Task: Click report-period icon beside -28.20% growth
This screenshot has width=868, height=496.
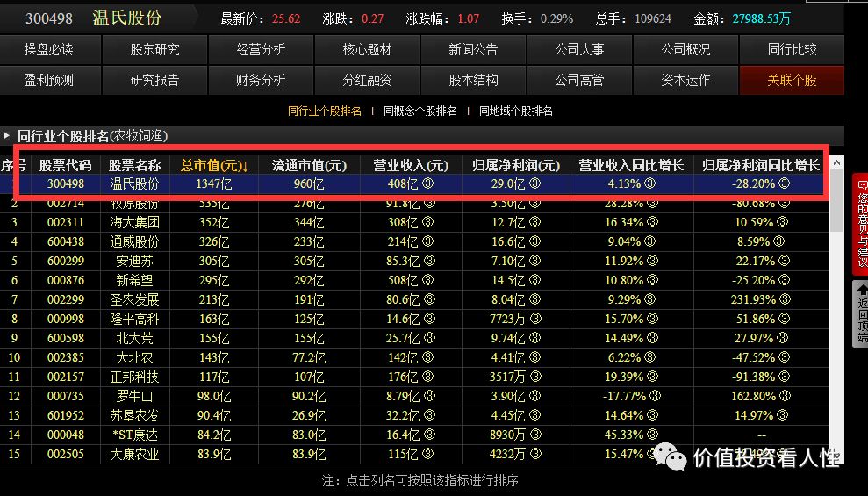Action: (784, 183)
